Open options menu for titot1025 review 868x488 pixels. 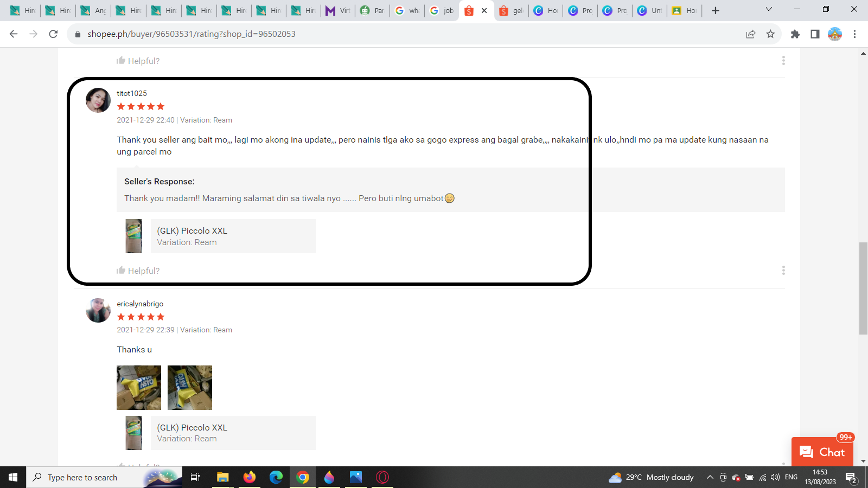[783, 270]
